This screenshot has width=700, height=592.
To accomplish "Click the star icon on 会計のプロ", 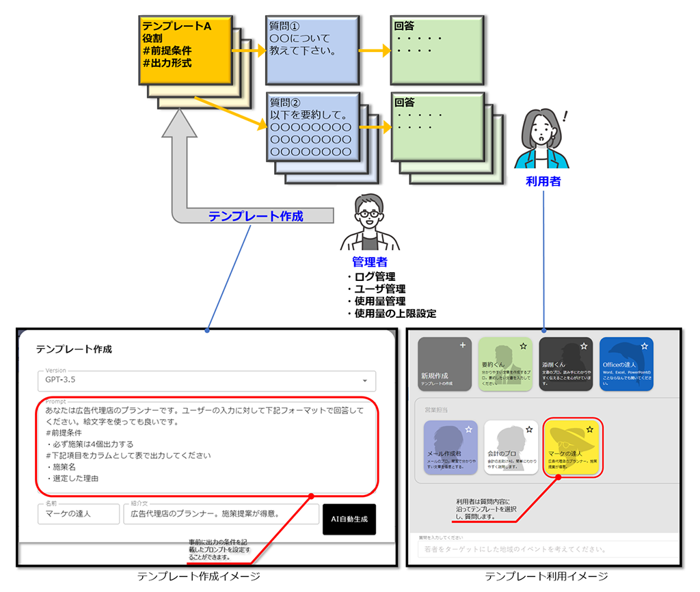I will [x=529, y=429].
